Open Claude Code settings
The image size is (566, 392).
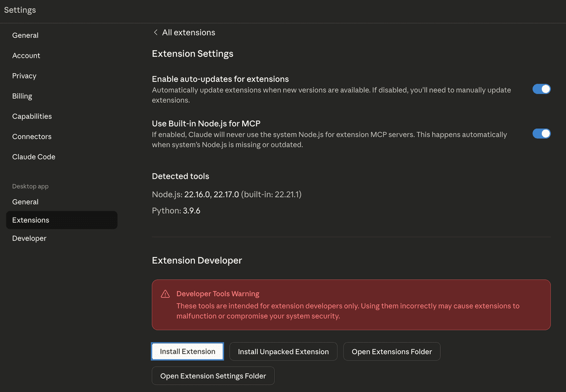point(34,157)
